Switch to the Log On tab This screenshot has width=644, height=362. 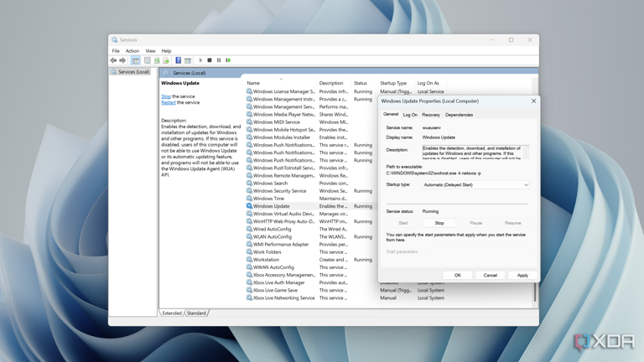(410, 115)
